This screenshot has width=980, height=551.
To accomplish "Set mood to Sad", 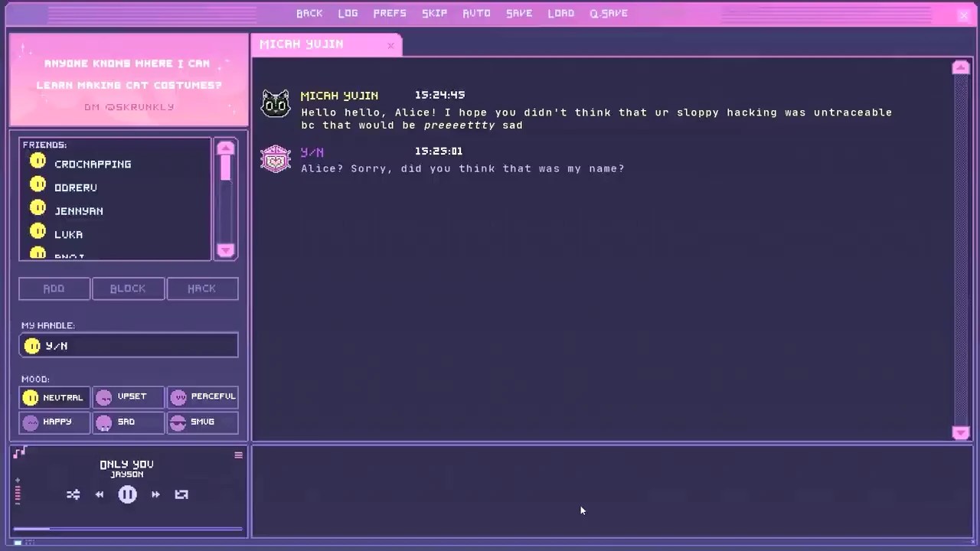I will pyautogui.click(x=128, y=422).
